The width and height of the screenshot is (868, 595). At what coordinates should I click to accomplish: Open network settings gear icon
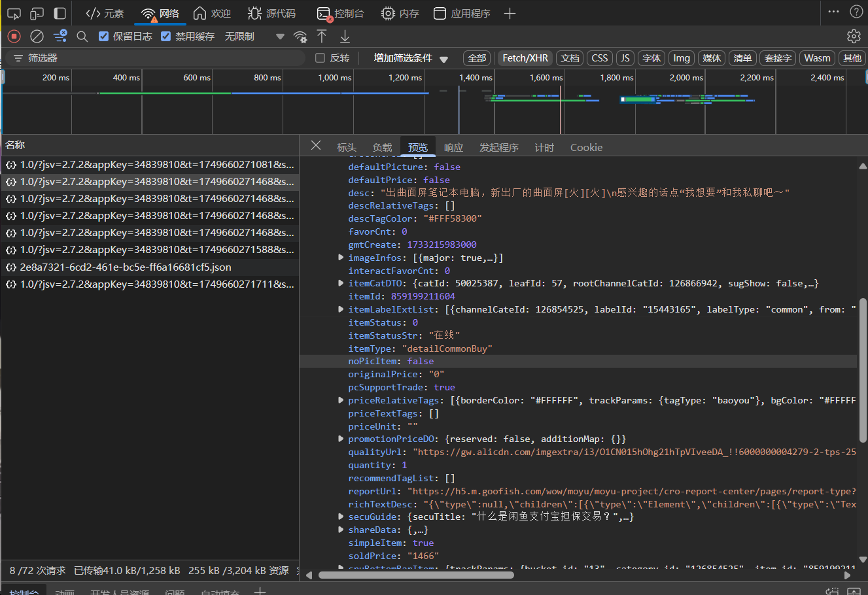tap(854, 37)
